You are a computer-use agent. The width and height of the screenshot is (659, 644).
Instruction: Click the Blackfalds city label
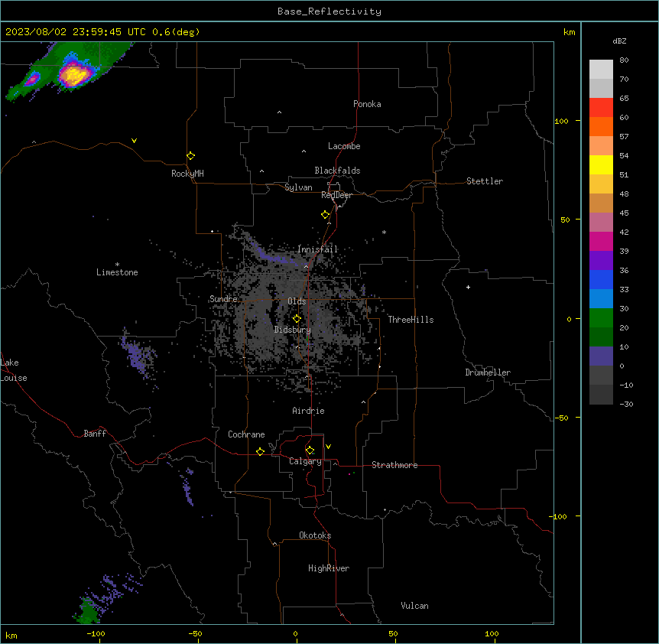[x=337, y=171]
